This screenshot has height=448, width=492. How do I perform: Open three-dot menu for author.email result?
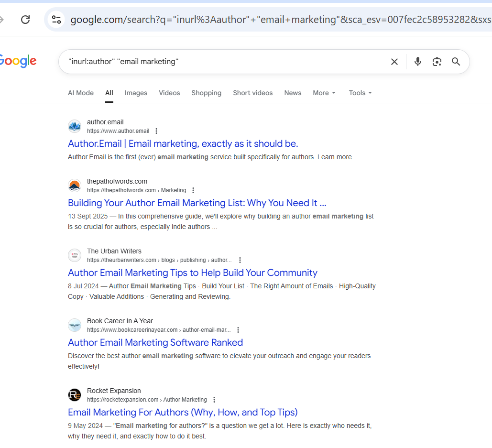pyautogui.click(x=156, y=131)
